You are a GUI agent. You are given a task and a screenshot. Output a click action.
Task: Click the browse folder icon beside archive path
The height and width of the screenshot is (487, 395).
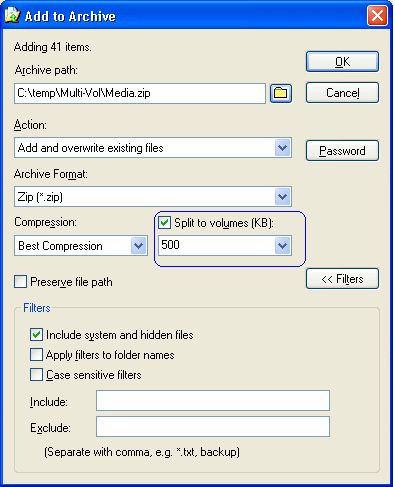[281, 93]
